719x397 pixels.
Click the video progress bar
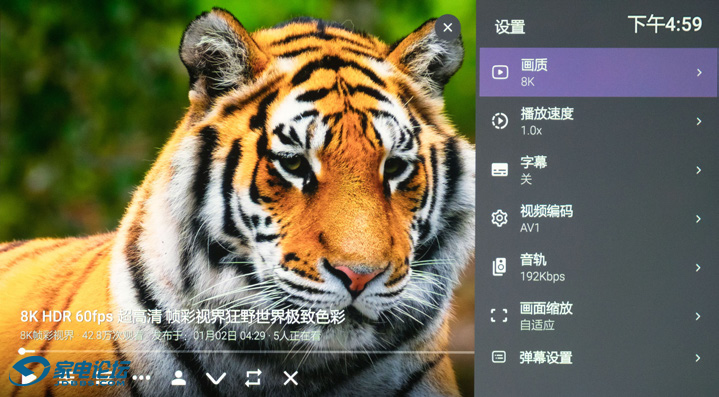coord(247,352)
